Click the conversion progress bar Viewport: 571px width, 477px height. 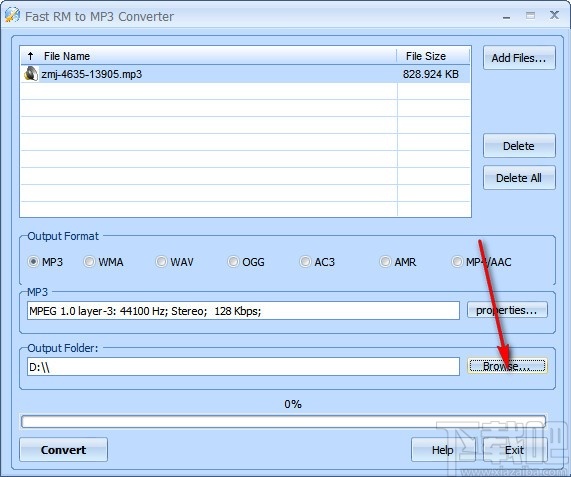coord(283,421)
